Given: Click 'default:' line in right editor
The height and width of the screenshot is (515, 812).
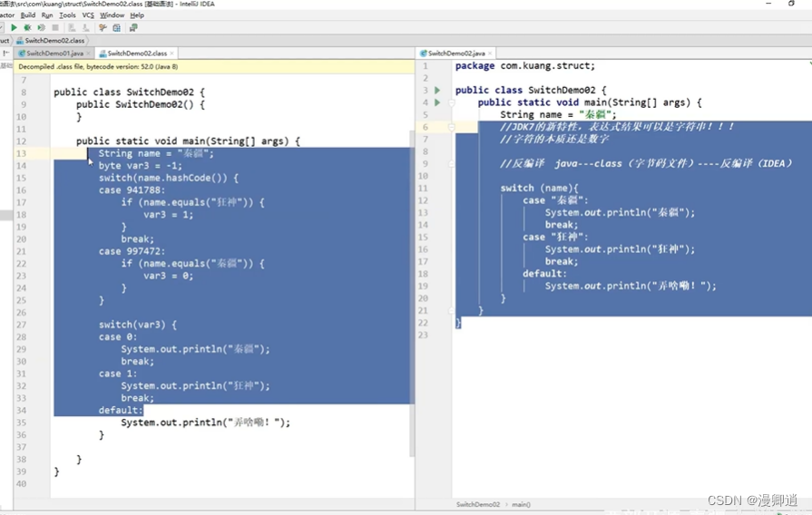Looking at the screenshot, I should pos(544,274).
